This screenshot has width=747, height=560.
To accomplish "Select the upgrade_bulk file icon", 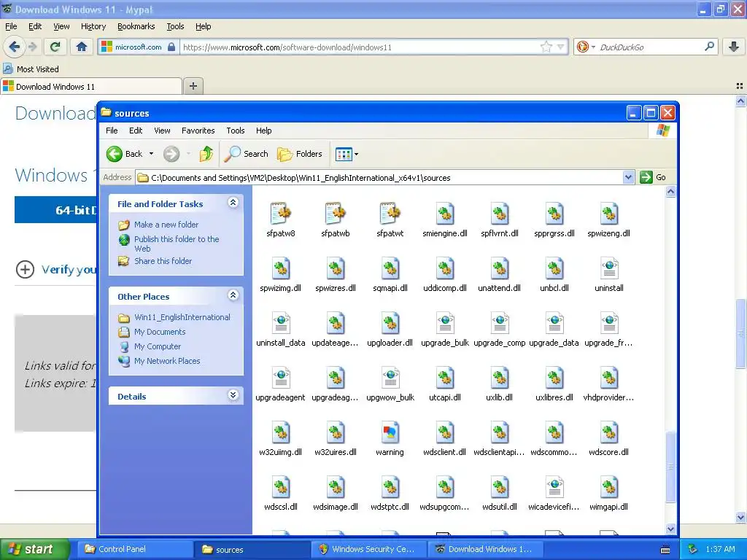I will coord(445,323).
